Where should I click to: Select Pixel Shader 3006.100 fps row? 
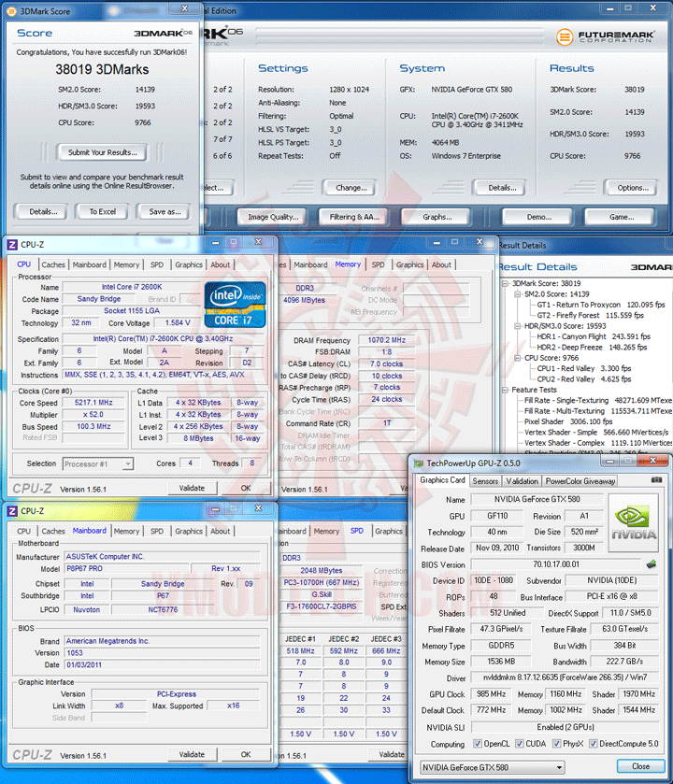click(x=568, y=421)
